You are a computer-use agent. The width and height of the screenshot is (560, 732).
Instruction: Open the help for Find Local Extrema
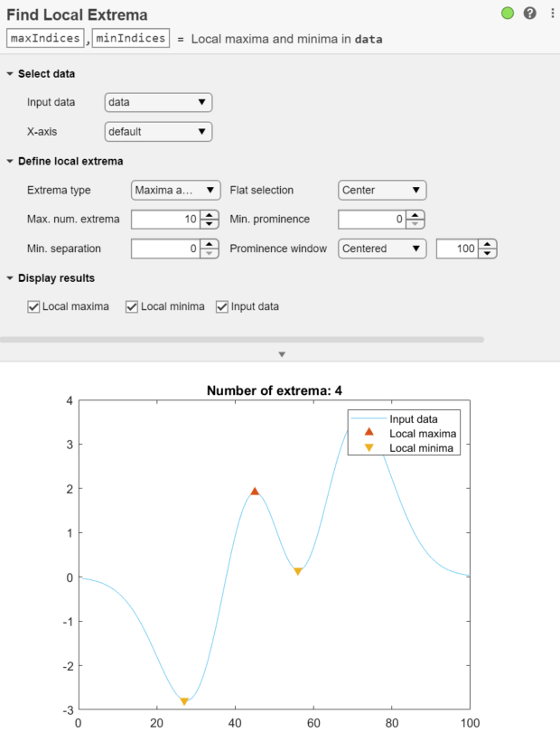click(x=530, y=14)
